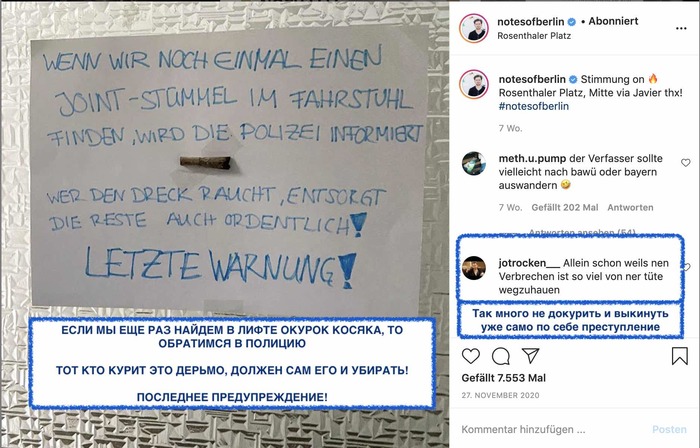Open the Rosenthaler Platz location link

coord(534,36)
